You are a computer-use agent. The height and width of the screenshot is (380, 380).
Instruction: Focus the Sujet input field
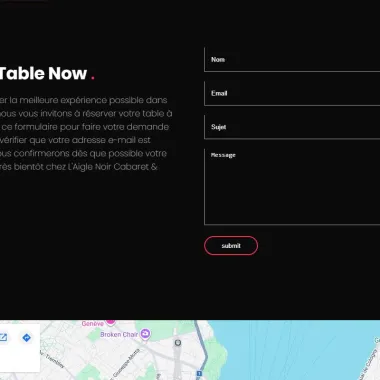292,127
